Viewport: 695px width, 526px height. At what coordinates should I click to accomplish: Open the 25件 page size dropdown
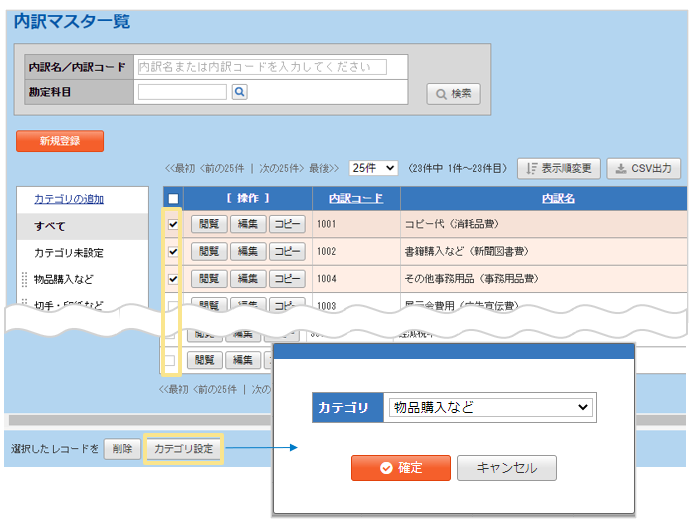(375, 169)
